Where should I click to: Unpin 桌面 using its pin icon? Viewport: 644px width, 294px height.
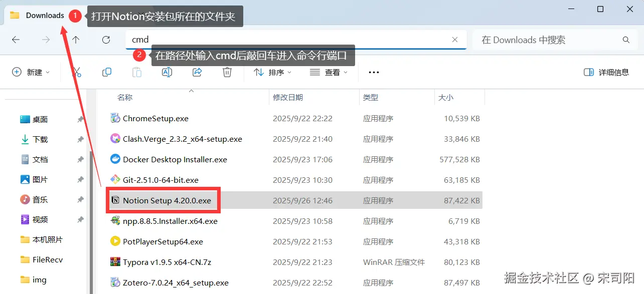80,119
